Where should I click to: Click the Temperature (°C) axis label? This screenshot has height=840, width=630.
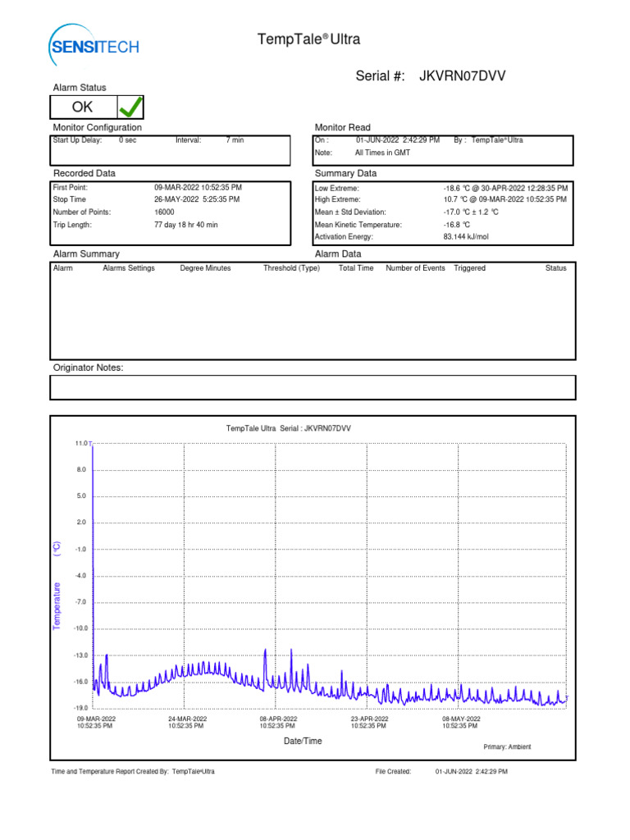[57, 586]
